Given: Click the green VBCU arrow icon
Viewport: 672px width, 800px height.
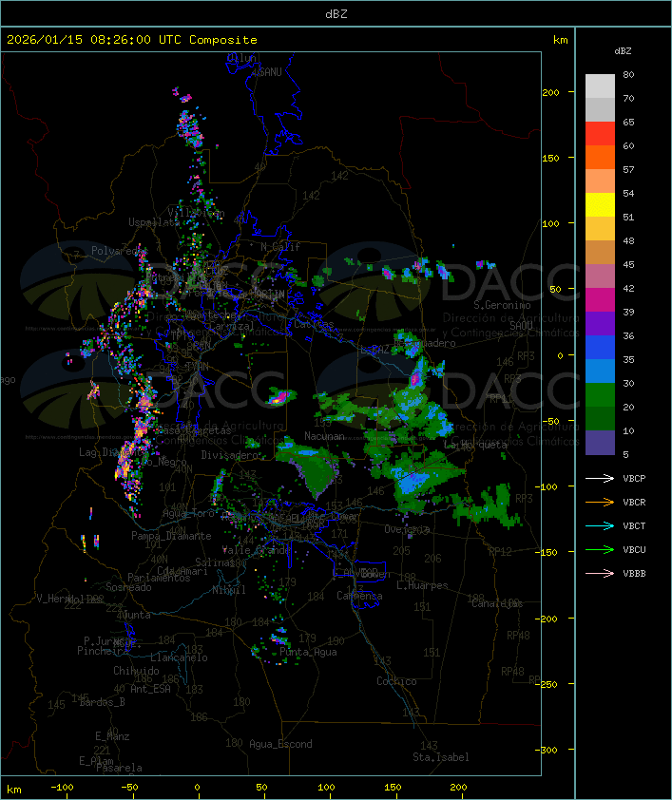Looking at the screenshot, I should pyautogui.click(x=600, y=549).
